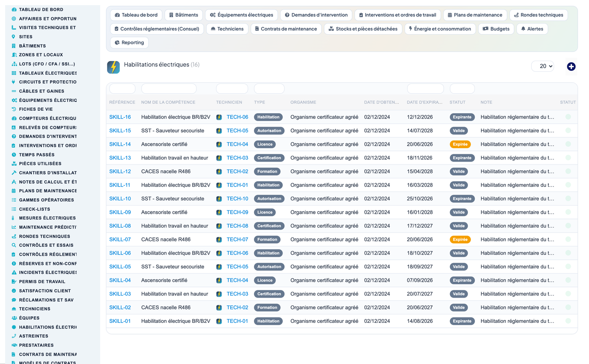Image resolution: width=589 pixels, height=364 pixels.
Task: Open the Budgets tab button
Action: [496, 29]
